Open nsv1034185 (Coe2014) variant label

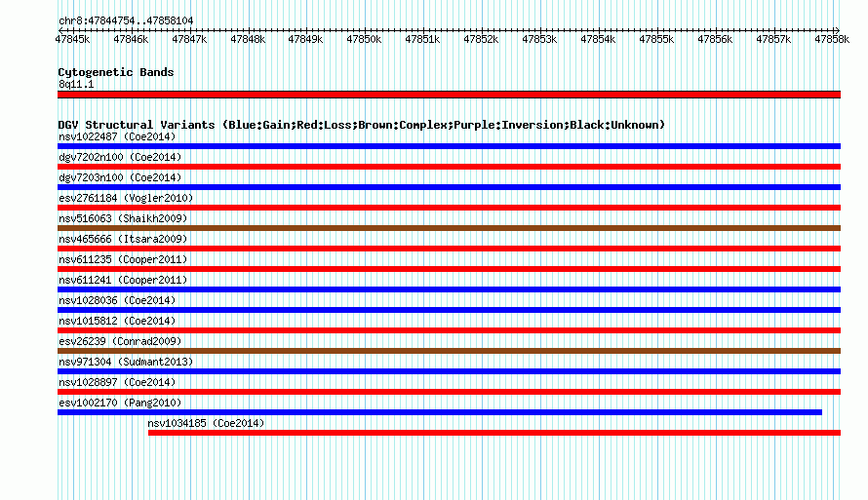tap(206, 423)
